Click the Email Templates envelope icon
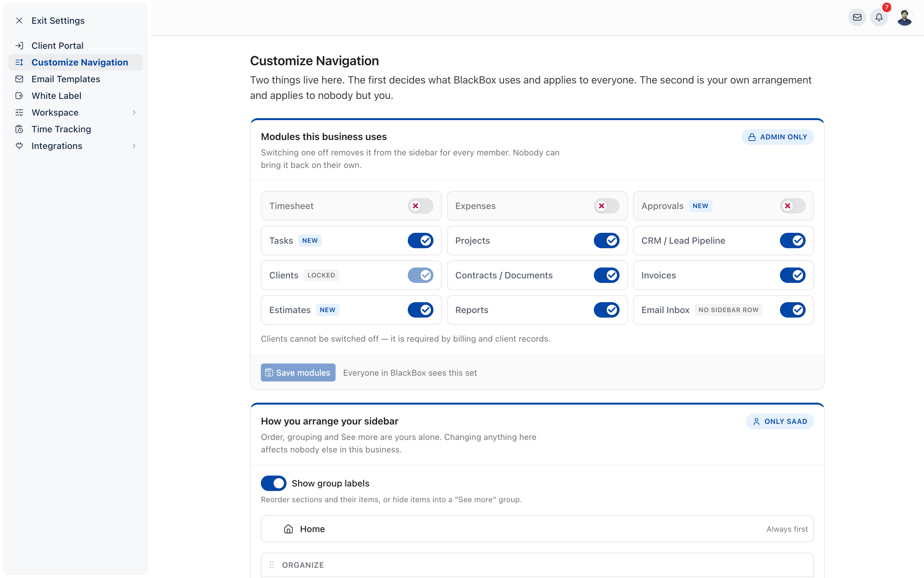Image resolution: width=924 pixels, height=578 pixels. (19, 79)
